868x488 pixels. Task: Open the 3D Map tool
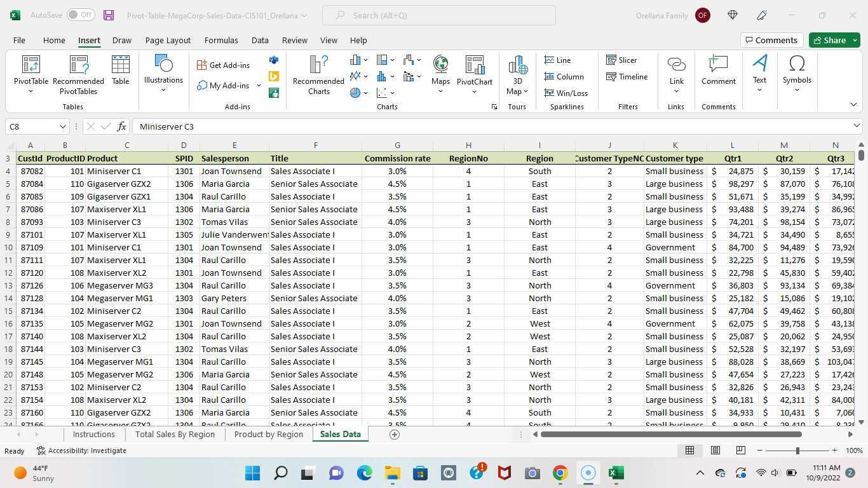coord(517,72)
